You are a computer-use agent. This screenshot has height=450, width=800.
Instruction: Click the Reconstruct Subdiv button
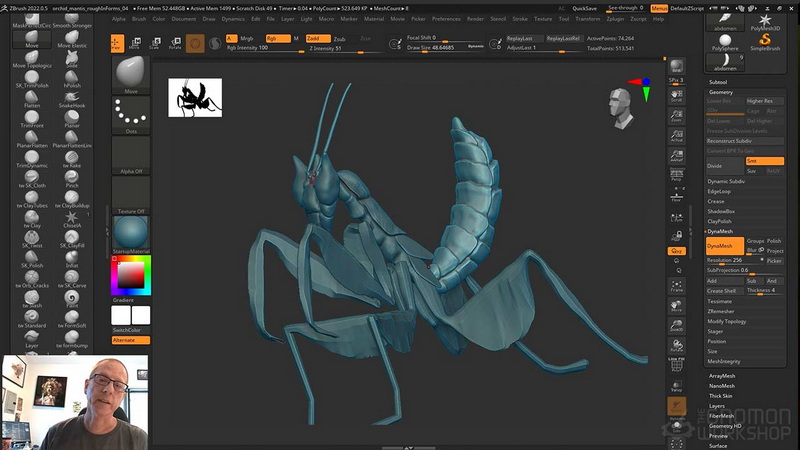click(x=745, y=141)
